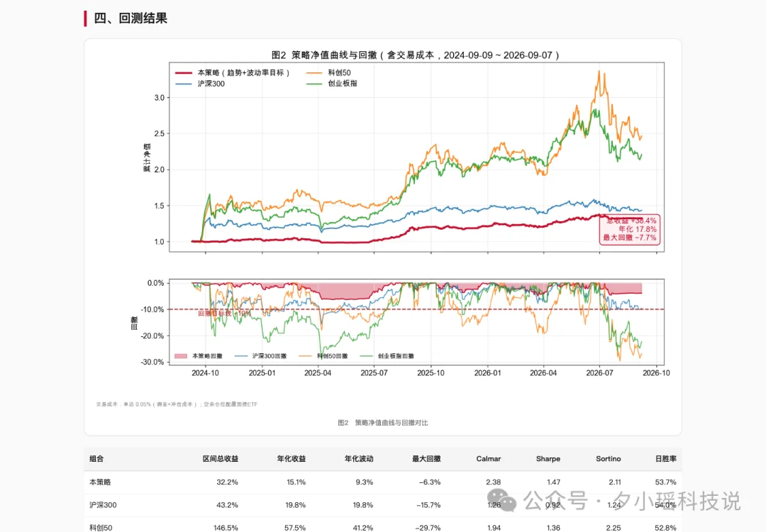Screen dimensions: 766x532
Task: Click y-axis tick label 1.0
Action: tap(160, 242)
